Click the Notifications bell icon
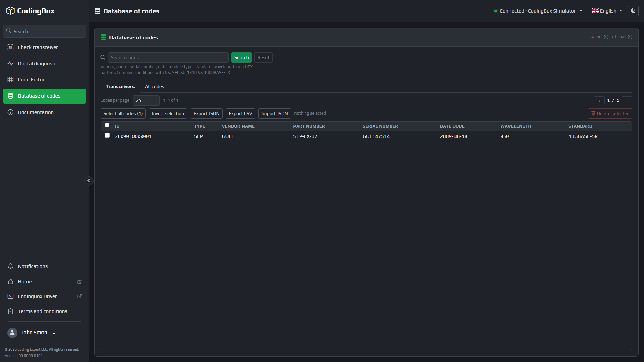The image size is (644, 362). pos(11,266)
